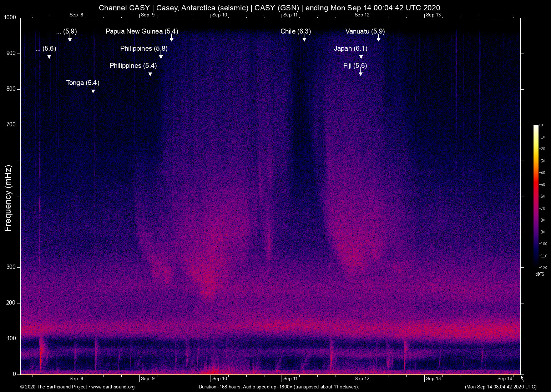Select the Japan (6.1) event label
The image size is (551, 392).
coord(350,49)
